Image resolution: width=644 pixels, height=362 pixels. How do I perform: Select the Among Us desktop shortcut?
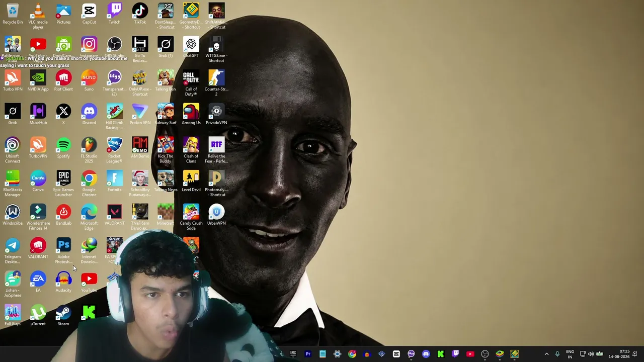point(191,114)
